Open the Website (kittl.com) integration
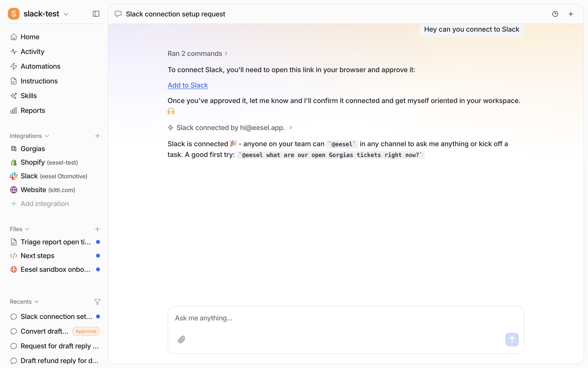588x368 pixels. coord(54,190)
